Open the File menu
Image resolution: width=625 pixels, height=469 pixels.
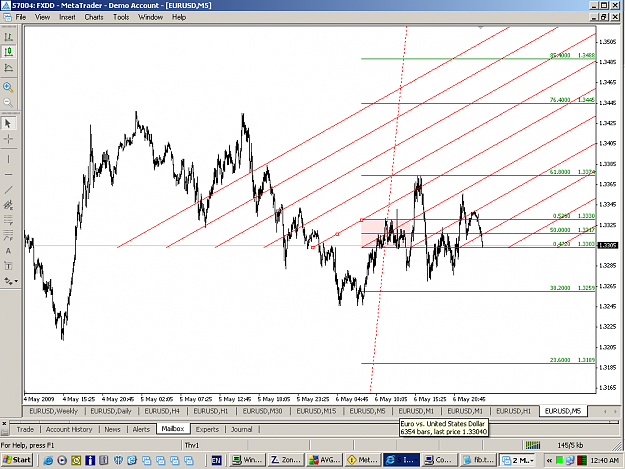[x=21, y=17]
